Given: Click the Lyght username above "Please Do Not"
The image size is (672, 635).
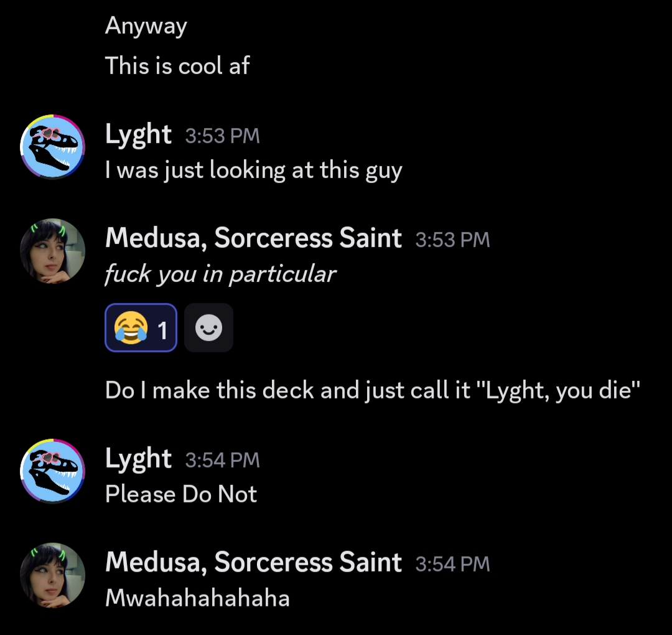Looking at the screenshot, I should (x=138, y=459).
